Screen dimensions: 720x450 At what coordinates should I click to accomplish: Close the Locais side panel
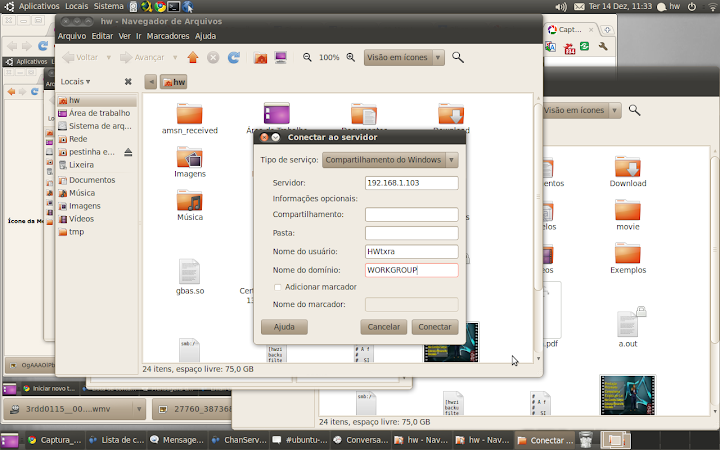point(128,81)
